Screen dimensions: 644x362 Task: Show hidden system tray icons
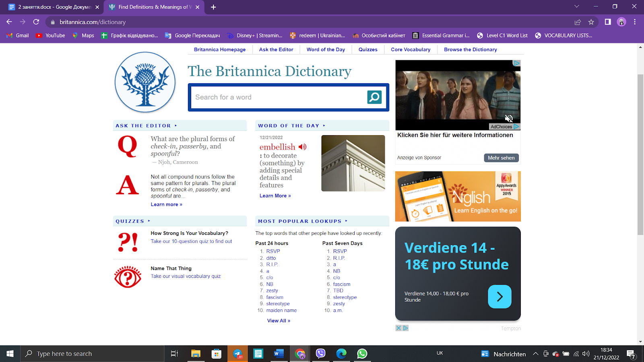pyautogui.click(x=535, y=354)
